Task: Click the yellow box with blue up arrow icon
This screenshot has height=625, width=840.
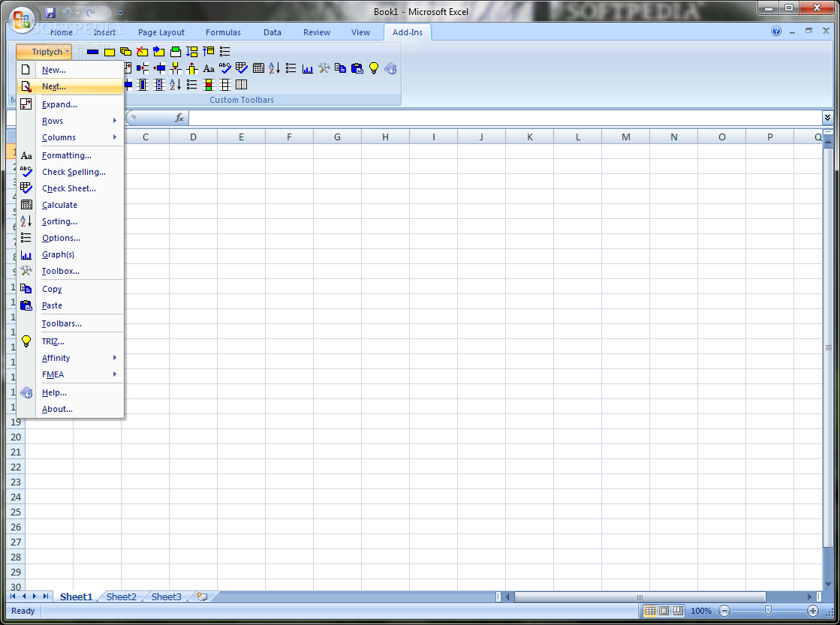Action: coord(209,52)
